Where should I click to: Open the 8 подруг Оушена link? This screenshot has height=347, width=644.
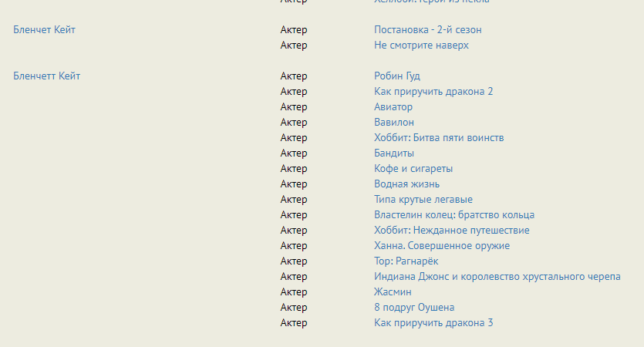414,308
